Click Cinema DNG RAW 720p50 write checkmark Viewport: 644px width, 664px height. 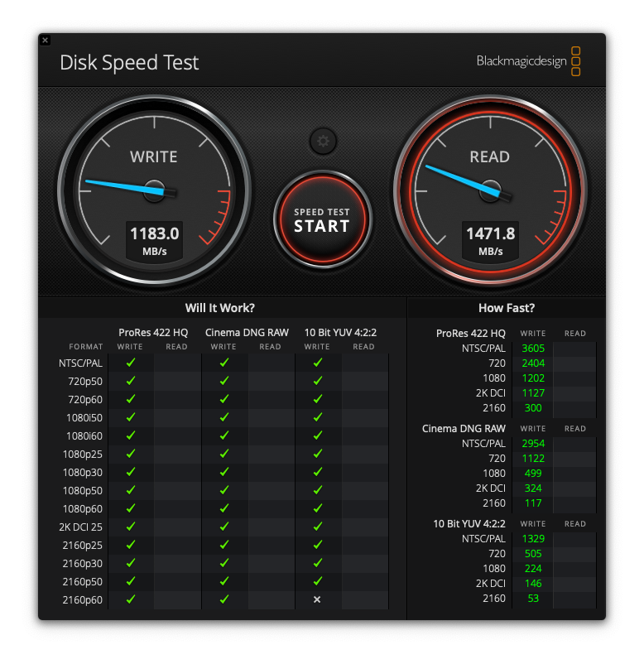(x=224, y=381)
